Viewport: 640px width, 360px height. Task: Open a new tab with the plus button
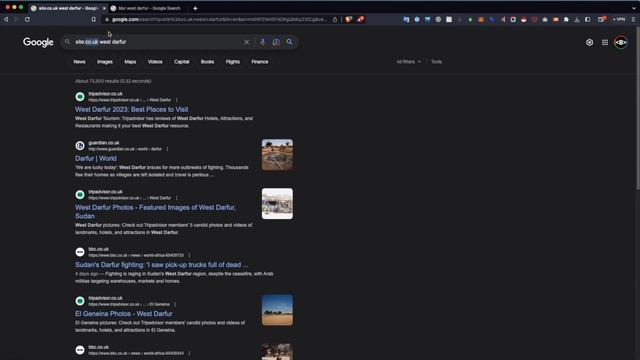195,8
